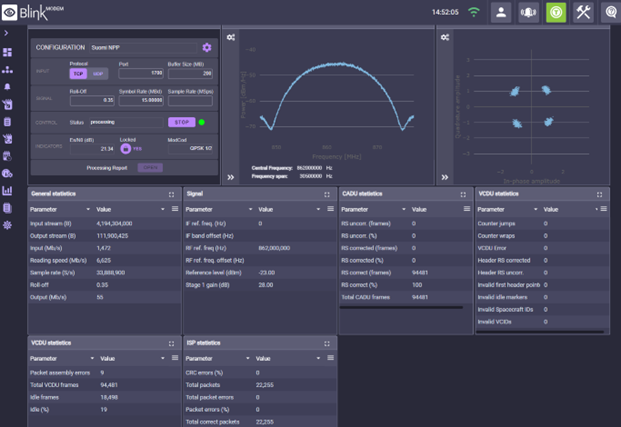Click the Central Frequency value 862000000
621x427 pixels.
tap(309, 168)
